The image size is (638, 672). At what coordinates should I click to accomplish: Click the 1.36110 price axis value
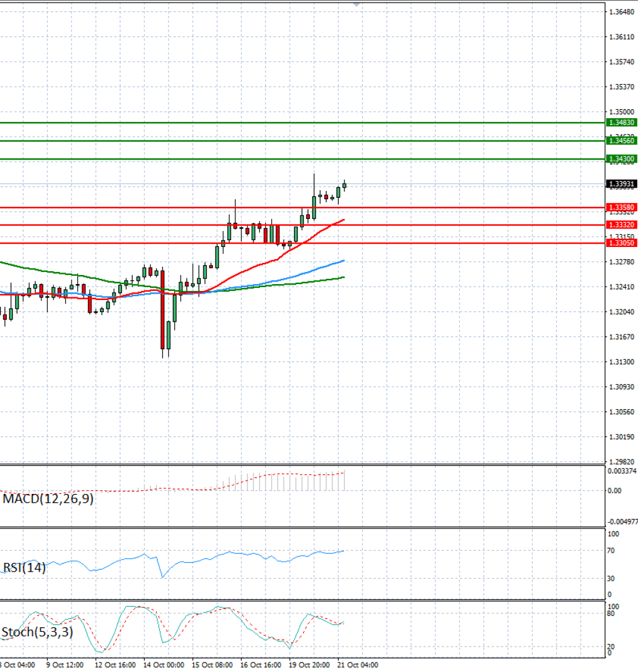click(x=621, y=37)
